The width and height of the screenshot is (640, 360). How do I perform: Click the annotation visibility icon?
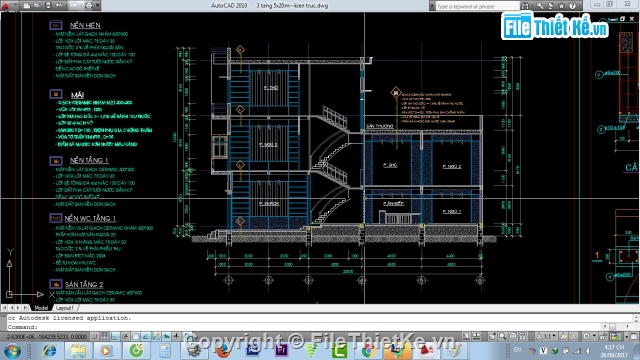tap(564, 336)
